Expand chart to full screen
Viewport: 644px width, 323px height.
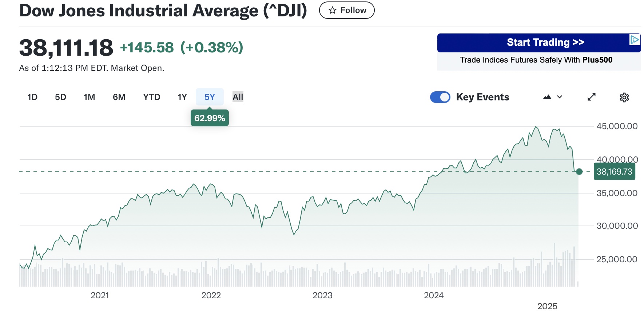tap(592, 97)
